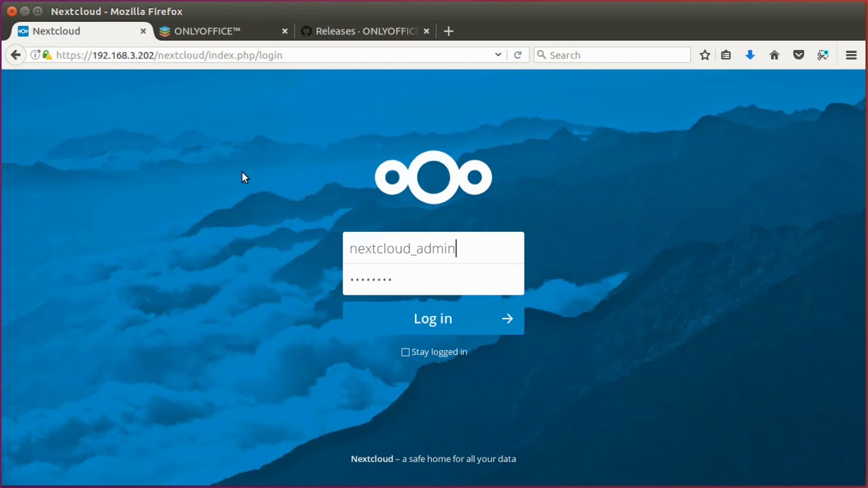Go to Firefox home page icon
The image size is (868, 488).
pos(774,55)
